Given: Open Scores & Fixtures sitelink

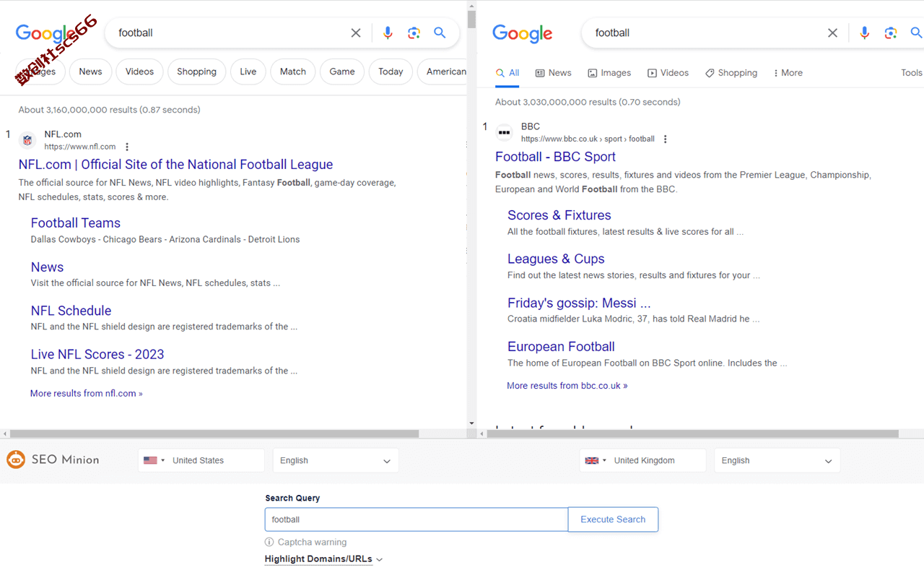Looking at the screenshot, I should (559, 215).
